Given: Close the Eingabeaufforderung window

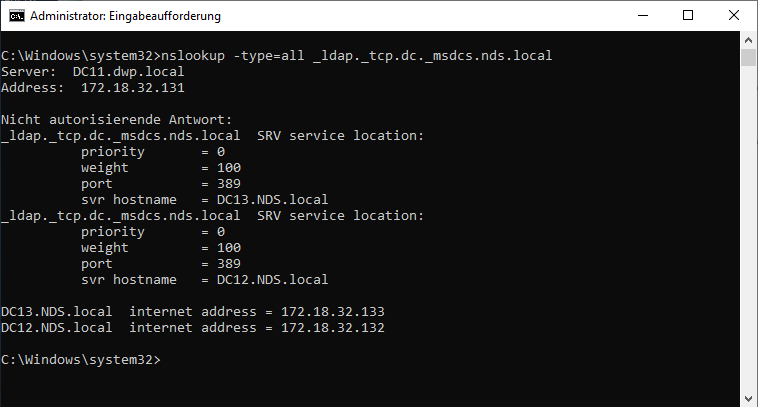Looking at the screenshot, I should pyautogui.click(x=733, y=16).
